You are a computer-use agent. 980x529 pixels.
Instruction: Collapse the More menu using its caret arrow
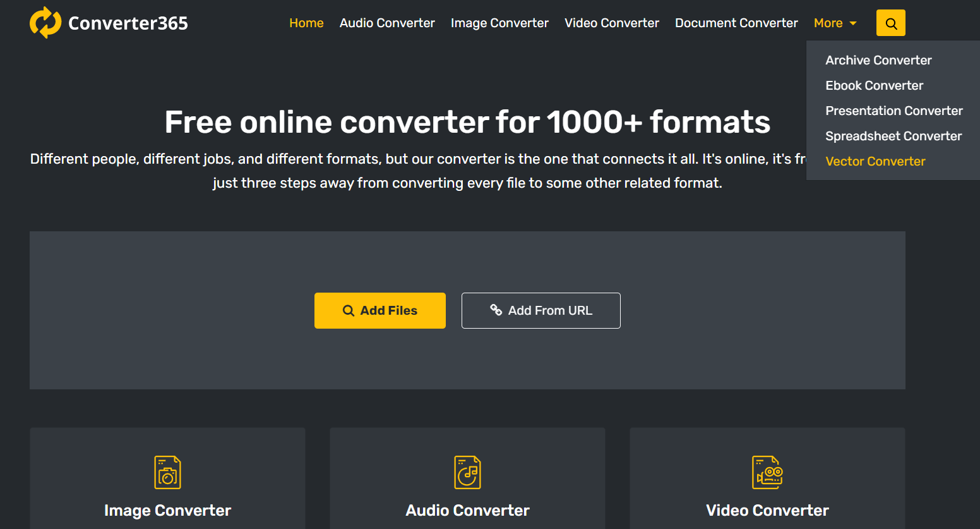click(x=853, y=23)
